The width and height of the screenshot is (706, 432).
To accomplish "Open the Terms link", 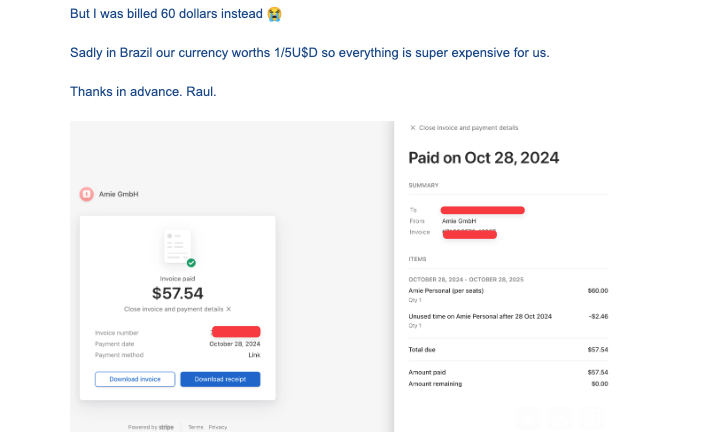I will click(195, 427).
